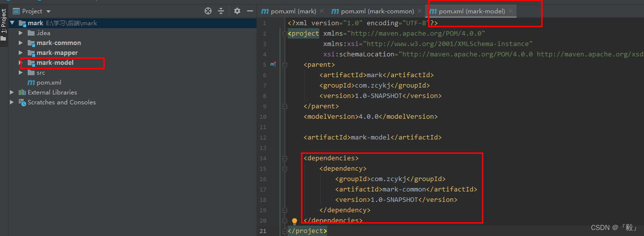Click fold marker at closing parent line 9
Viewport: 644px width, 236px height.
click(285, 106)
